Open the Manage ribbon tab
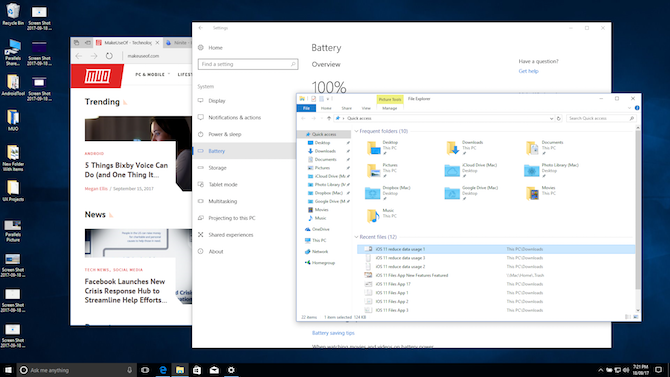The width and height of the screenshot is (670, 377). pyautogui.click(x=389, y=109)
